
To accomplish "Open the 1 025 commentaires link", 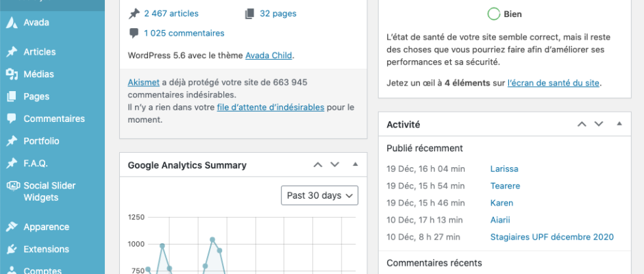I will (x=184, y=34).
